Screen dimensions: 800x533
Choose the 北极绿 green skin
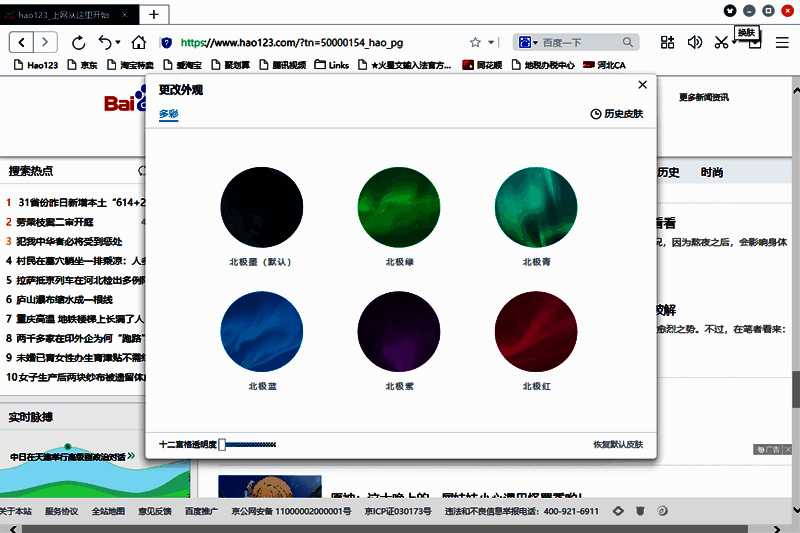click(399, 207)
